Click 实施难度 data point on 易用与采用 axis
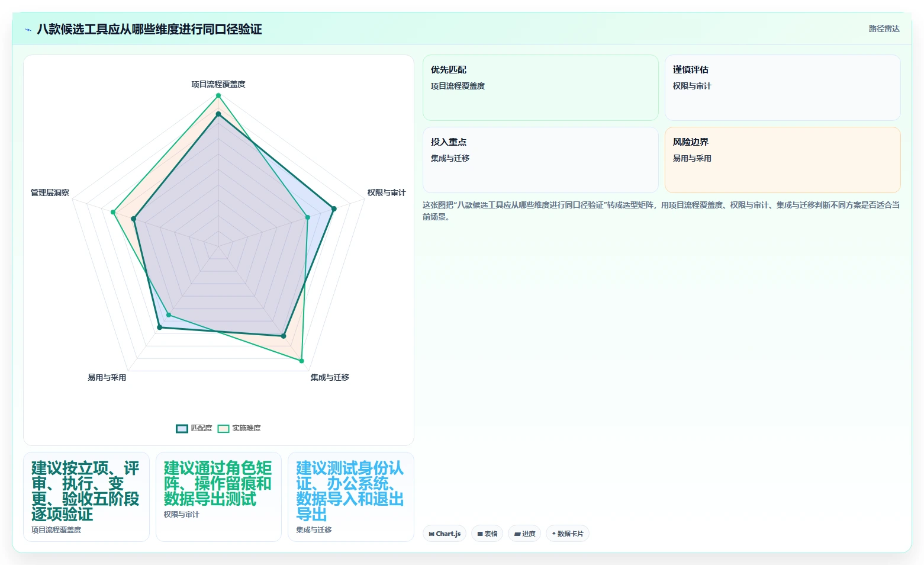Image resolution: width=924 pixels, height=565 pixels. coord(169,314)
